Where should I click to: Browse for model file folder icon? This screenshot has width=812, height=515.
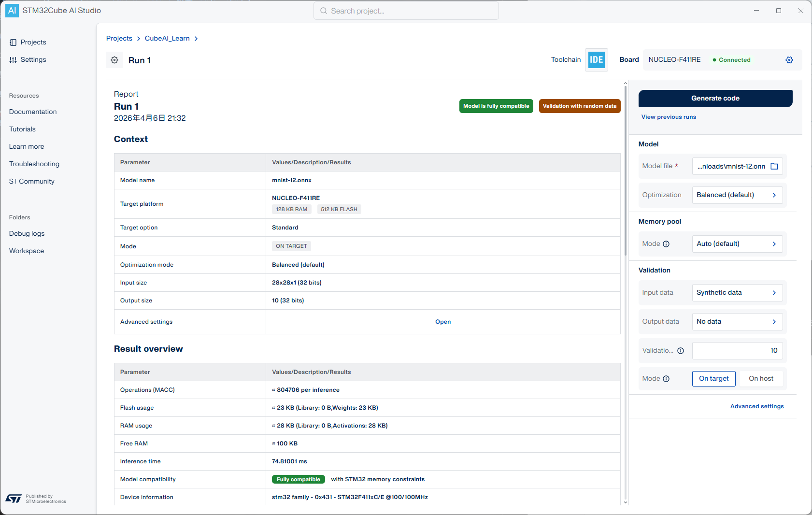point(774,166)
